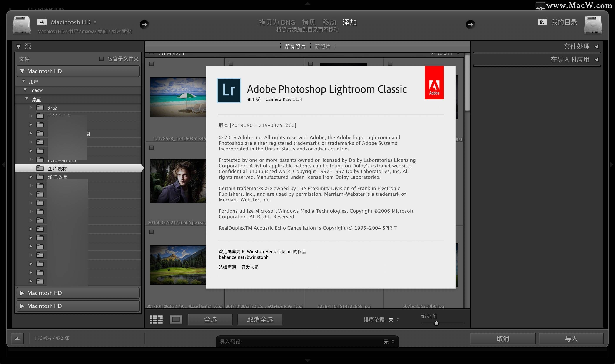Image resolution: width=615 pixels, height=364 pixels.
Task: Click the source hard drive icon
Action: click(22, 25)
